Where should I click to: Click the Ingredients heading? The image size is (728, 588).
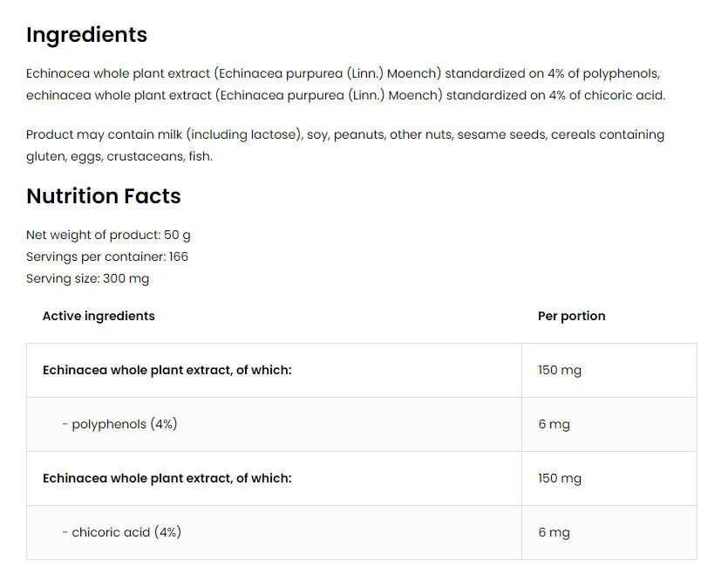(x=86, y=35)
